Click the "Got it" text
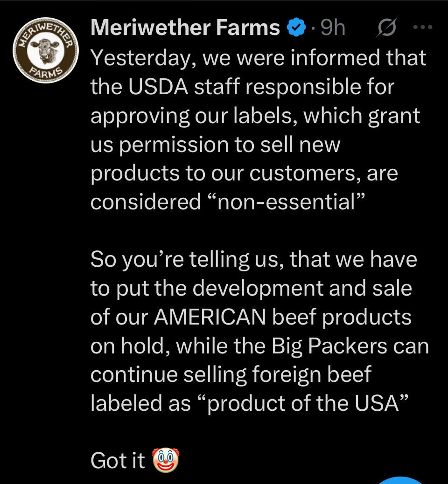Viewport: 448px width, 484px height. pos(118,461)
